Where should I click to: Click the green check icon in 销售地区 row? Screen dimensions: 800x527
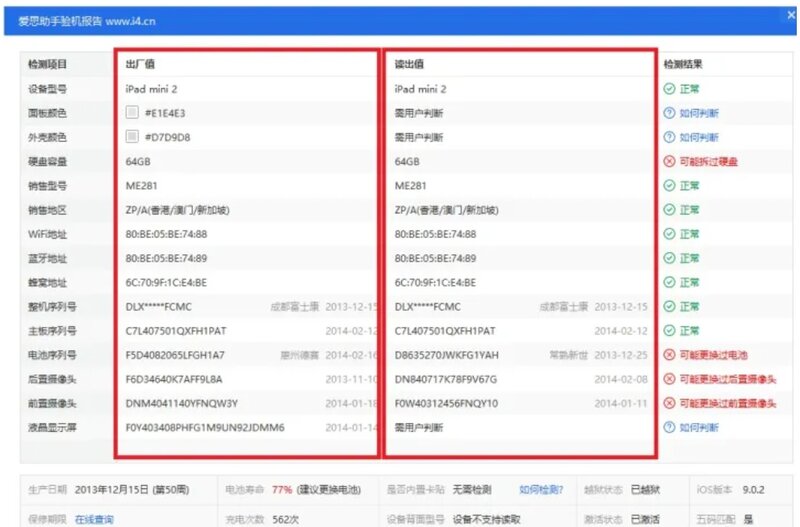(x=669, y=210)
